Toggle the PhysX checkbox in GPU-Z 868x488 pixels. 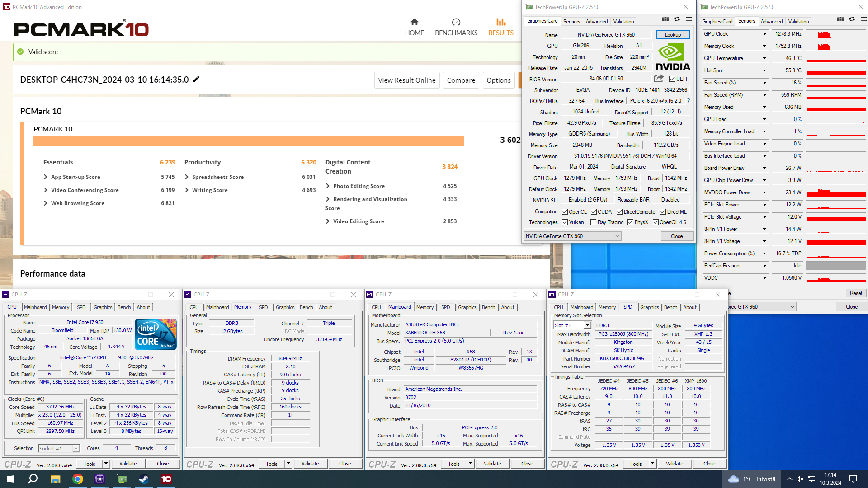630,222
